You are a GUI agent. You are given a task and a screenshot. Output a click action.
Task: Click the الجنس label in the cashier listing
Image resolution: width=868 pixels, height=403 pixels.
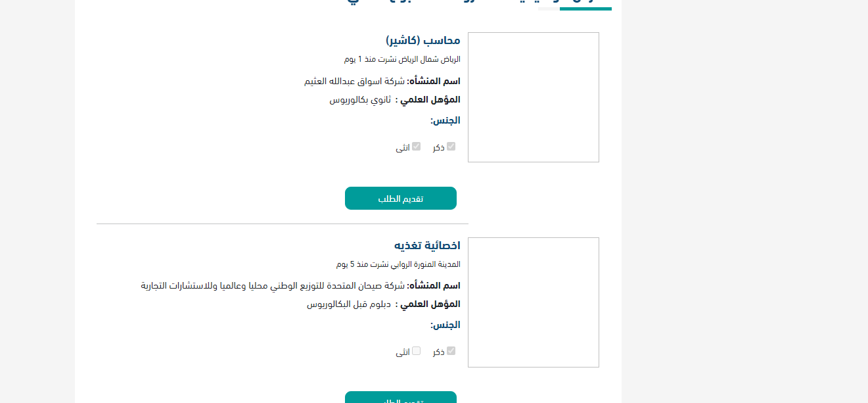445,120
